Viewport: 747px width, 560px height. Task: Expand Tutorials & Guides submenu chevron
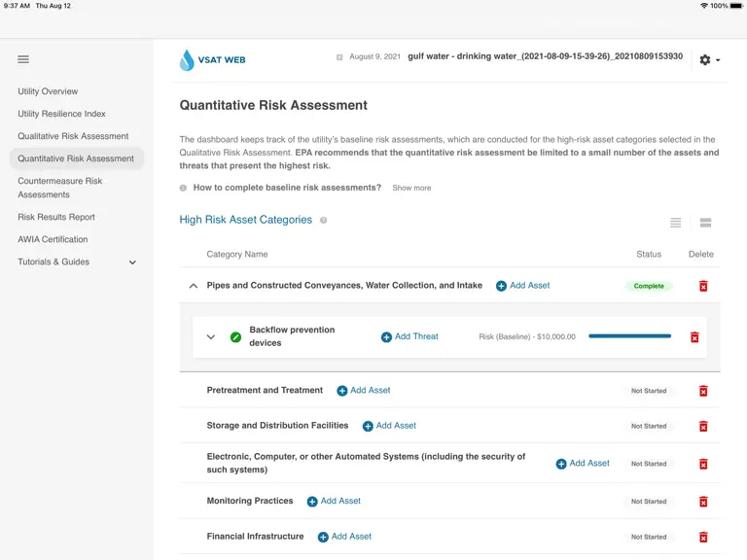(x=132, y=262)
